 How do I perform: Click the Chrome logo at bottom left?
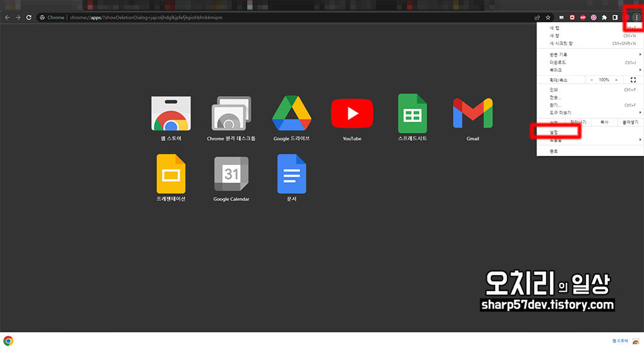(8, 341)
